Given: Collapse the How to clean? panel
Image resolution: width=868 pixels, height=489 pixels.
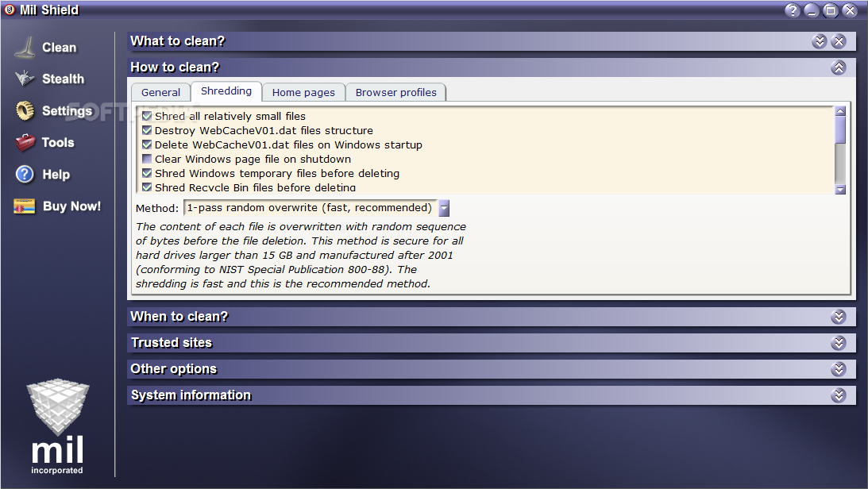Looking at the screenshot, I should click(x=839, y=67).
